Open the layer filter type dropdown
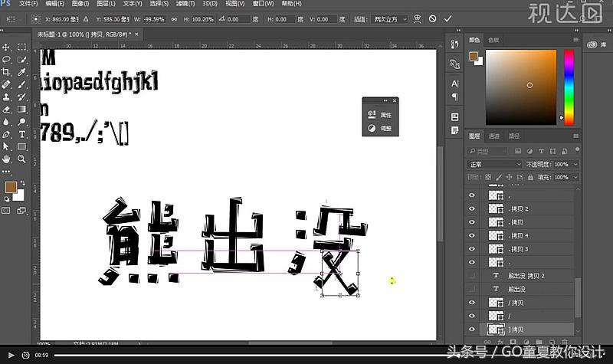Image resolution: width=613 pixels, height=364 pixels. coord(487,151)
